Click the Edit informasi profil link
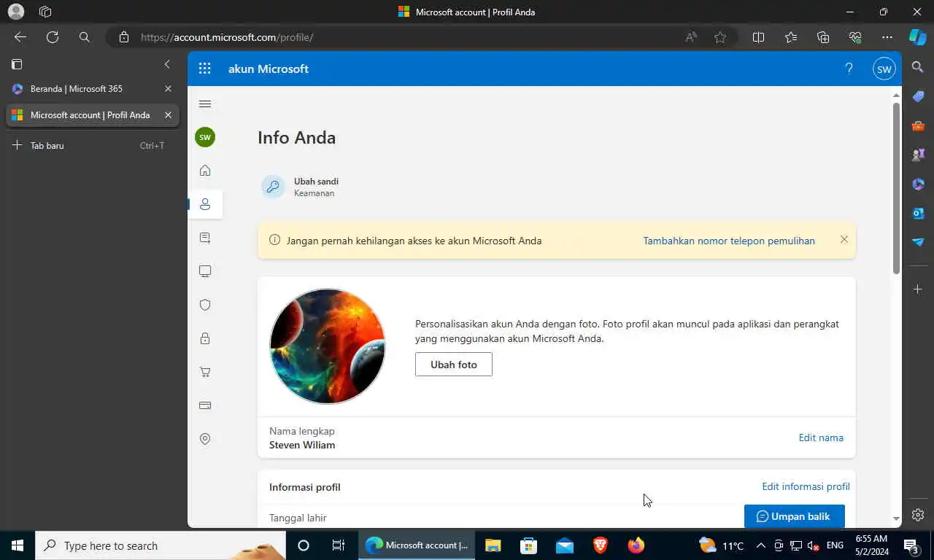 click(x=806, y=486)
